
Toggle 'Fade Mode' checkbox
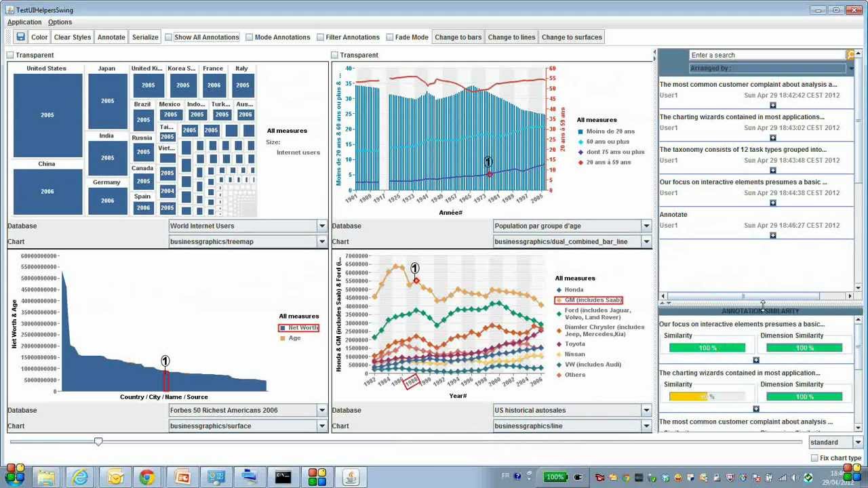(x=389, y=37)
